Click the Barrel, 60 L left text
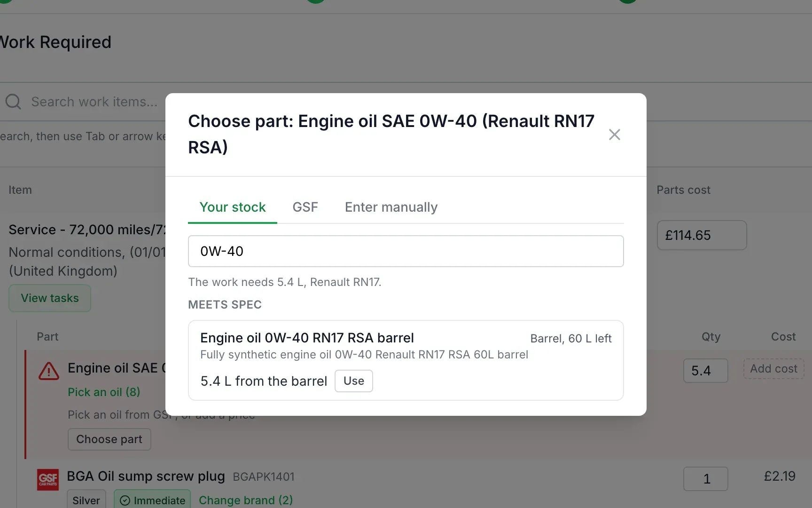 pyautogui.click(x=571, y=339)
